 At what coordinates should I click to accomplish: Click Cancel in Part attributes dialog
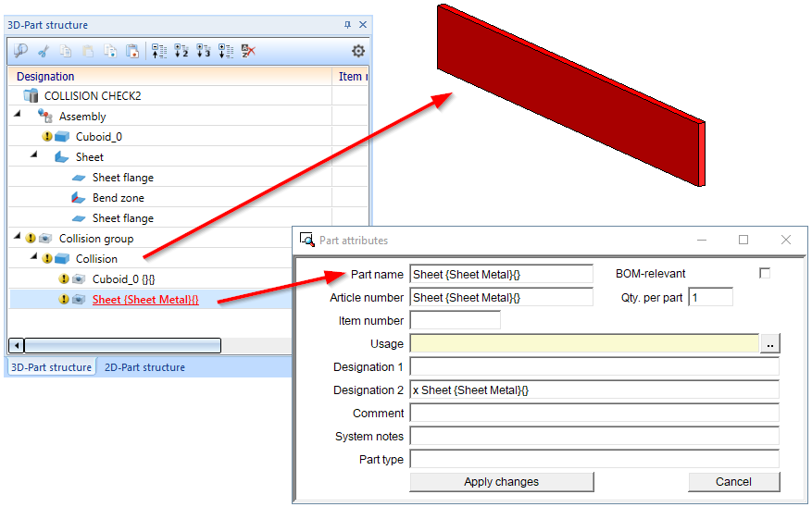(x=733, y=482)
